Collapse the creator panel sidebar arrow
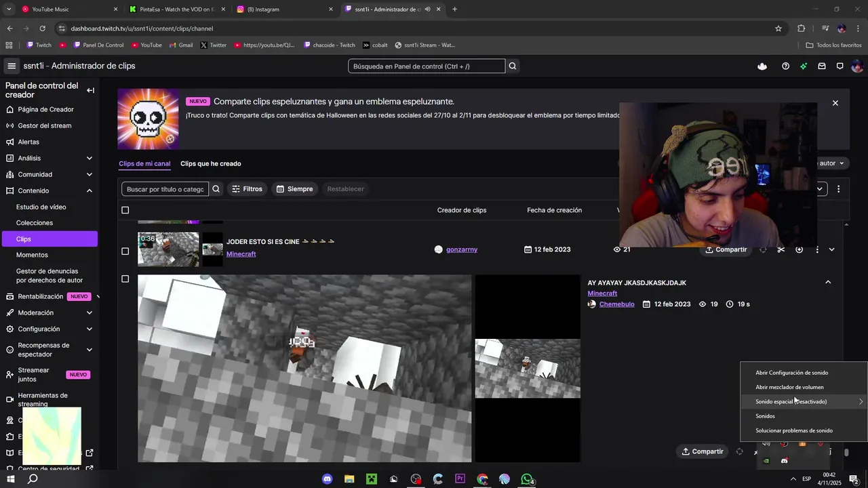Screen dimensions: 868x488 90,90
